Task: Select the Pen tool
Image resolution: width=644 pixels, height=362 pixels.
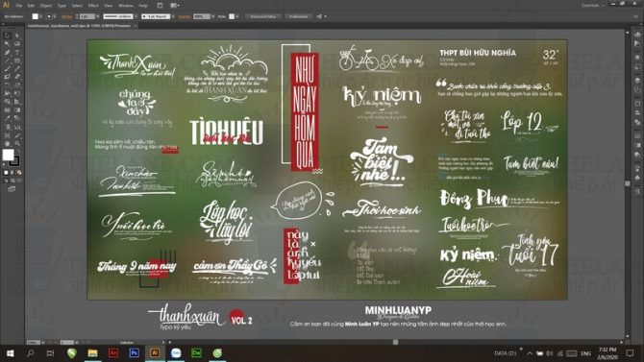Action: coord(7,53)
